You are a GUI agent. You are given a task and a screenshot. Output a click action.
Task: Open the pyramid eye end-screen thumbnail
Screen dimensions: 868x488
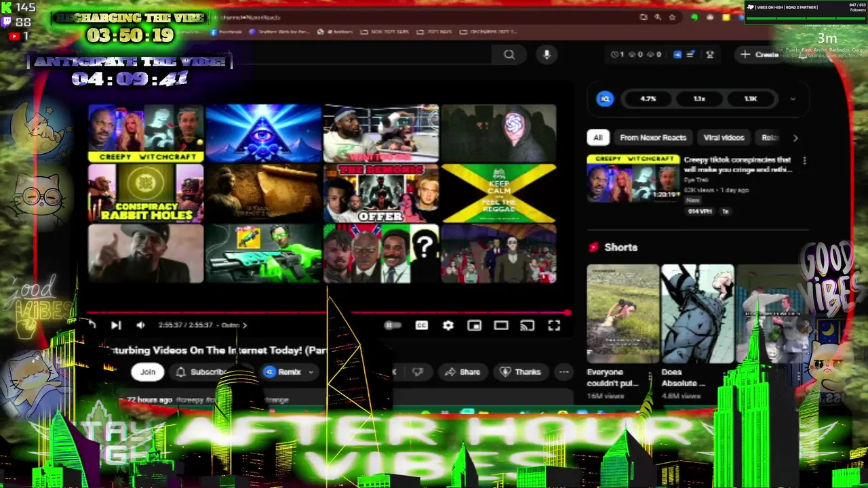tap(264, 134)
